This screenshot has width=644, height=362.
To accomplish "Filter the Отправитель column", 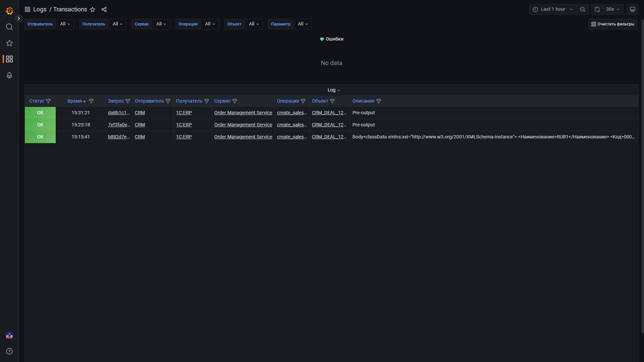I will (x=168, y=101).
